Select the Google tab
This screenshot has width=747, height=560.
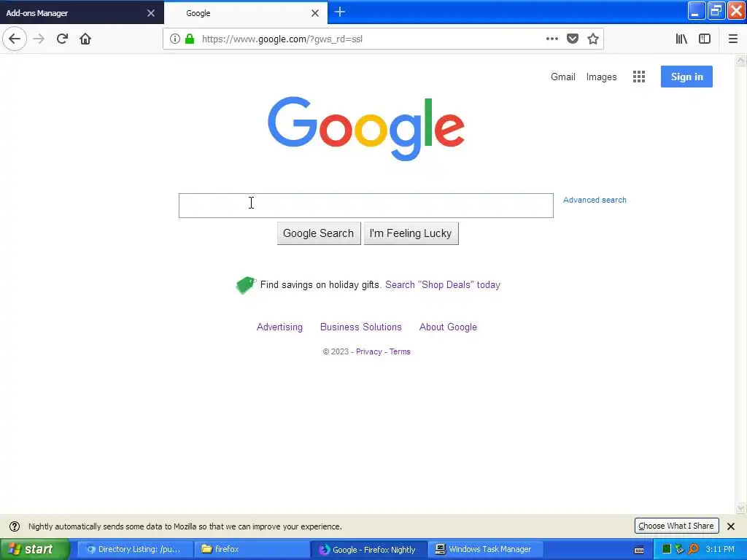pyautogui.click(x=245, y=13)
